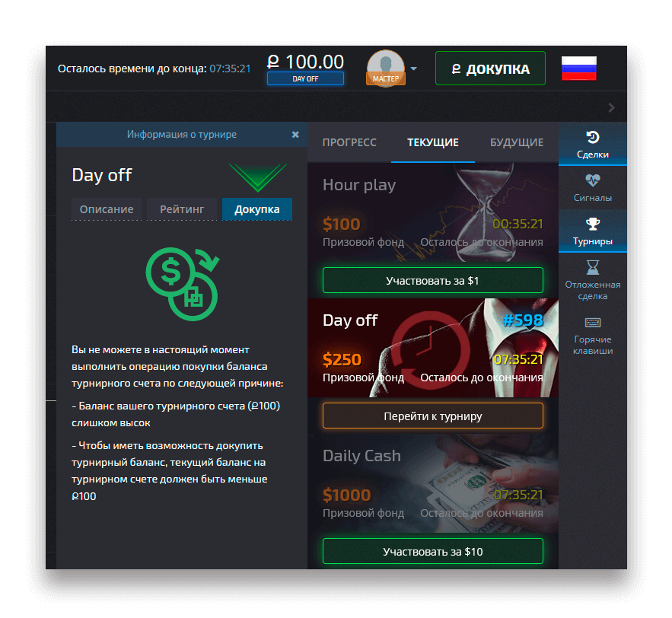Open the Сигналы heartbeat icon

[592, 180]
